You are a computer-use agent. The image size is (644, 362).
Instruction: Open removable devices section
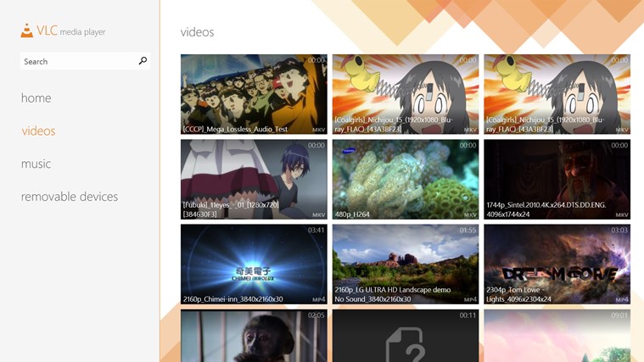point(70,197)
